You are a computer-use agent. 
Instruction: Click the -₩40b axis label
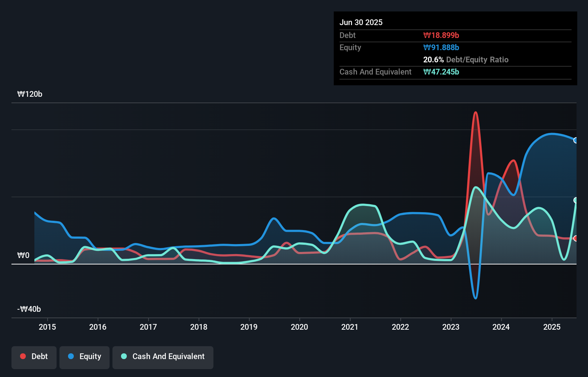pyautogui.click(x=28, y=309)
